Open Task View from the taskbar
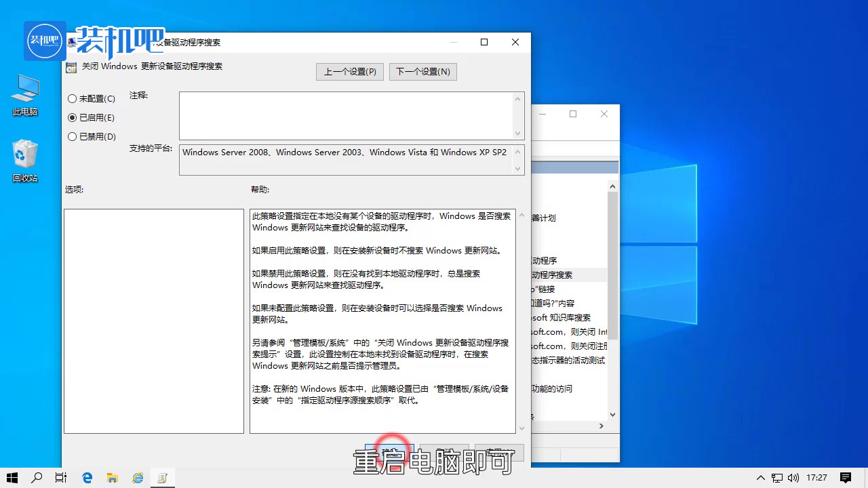This screenshot has height=488, width=868. (61, 478)
